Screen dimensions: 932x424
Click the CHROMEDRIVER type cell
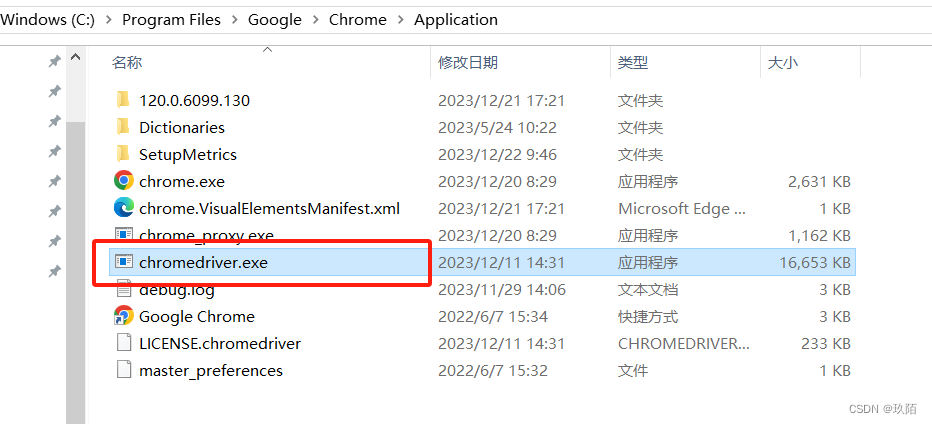coord(684,344)
